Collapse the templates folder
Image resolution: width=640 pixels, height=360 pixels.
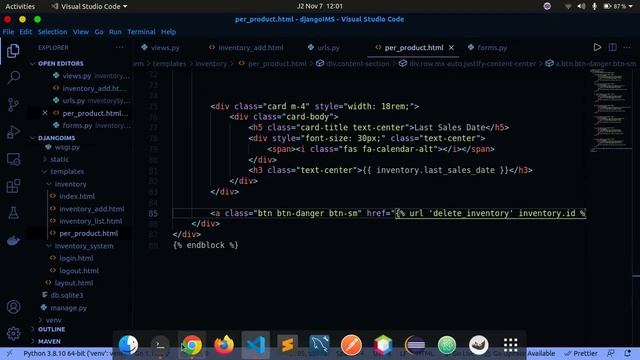67,171
